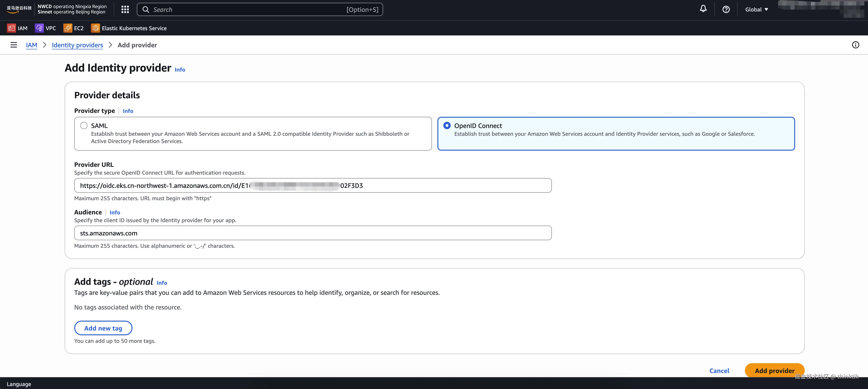Open the VPC service shortcut icon

click(x=39, y=28)
